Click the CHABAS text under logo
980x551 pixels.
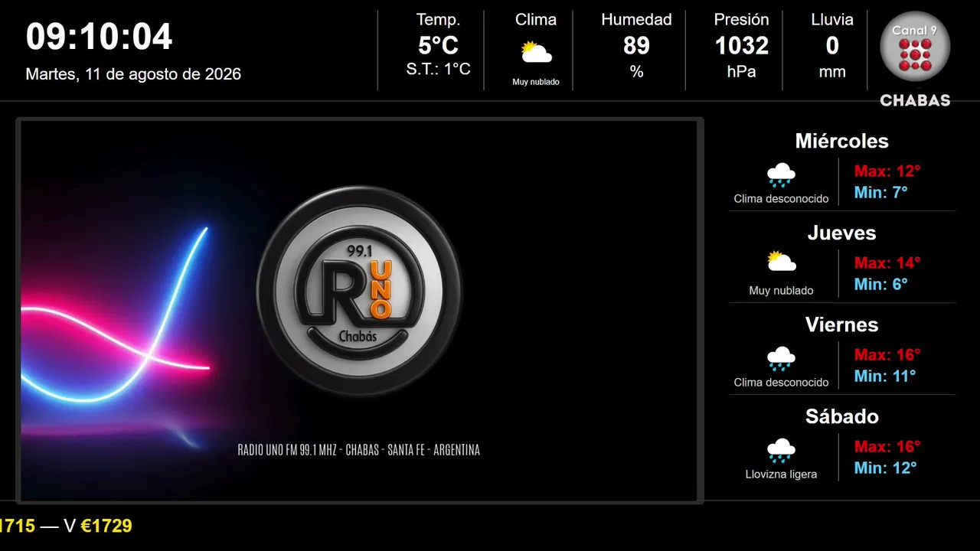[x=915, y=100]
